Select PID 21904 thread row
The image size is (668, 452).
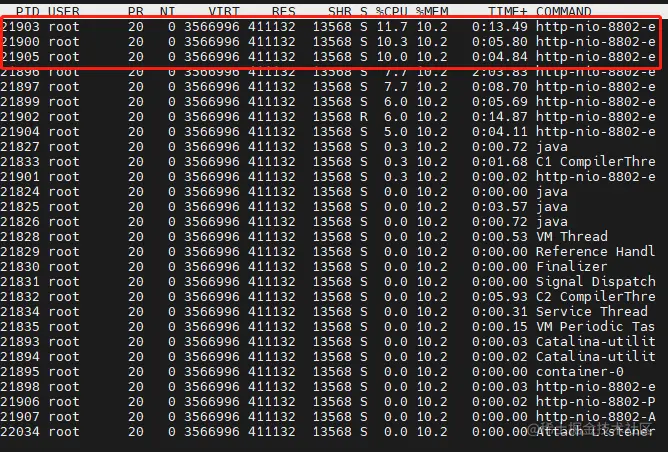20,132
